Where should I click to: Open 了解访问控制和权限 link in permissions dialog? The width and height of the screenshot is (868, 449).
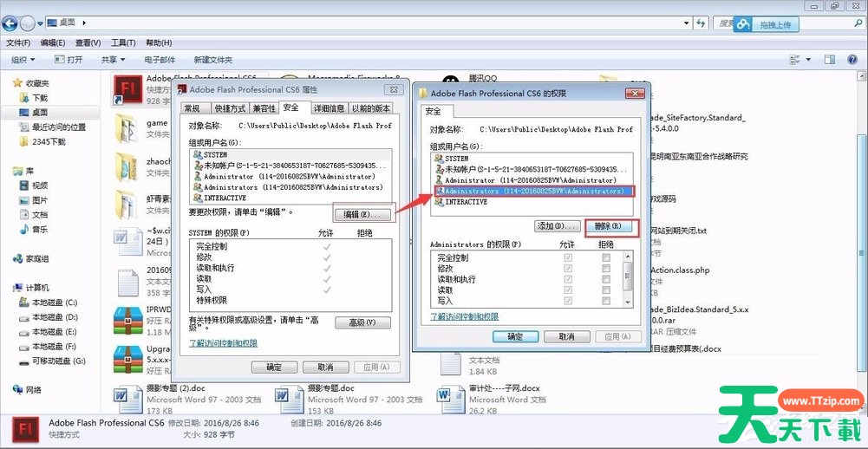pos(465,316)
